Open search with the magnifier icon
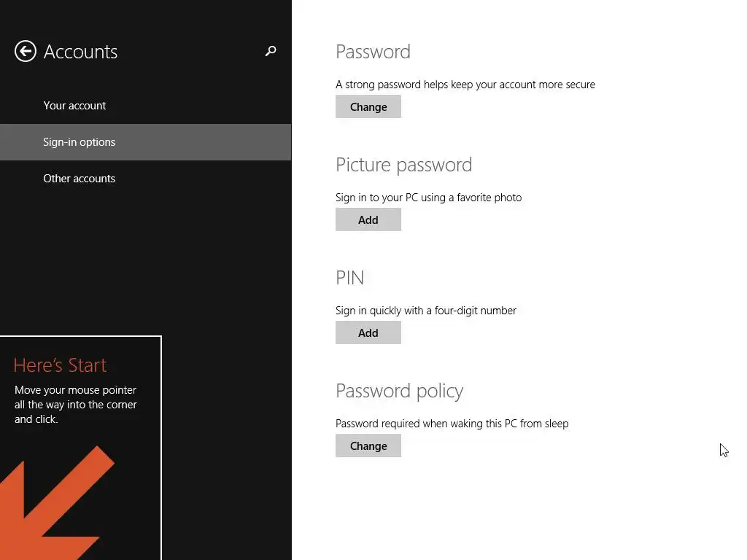 point(271,51)
